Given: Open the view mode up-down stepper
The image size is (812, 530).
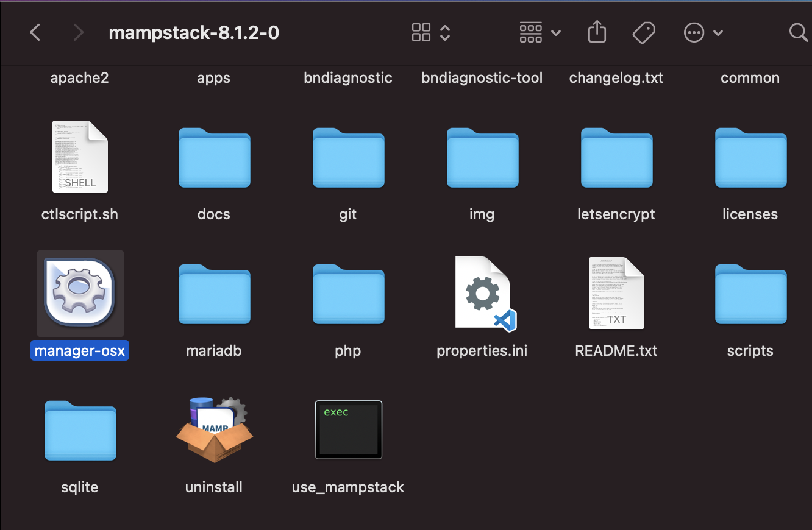Looking at the screenshot, I should click(445, 32).
